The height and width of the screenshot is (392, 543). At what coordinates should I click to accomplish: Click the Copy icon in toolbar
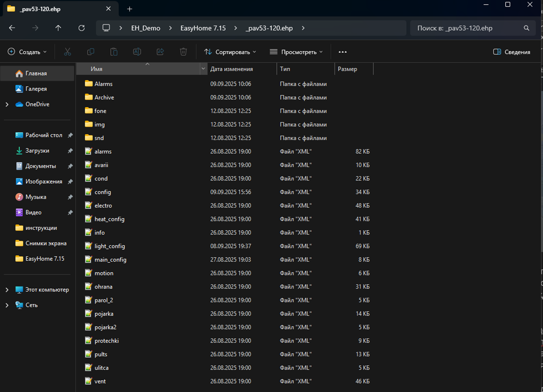(x=91, y=52)
